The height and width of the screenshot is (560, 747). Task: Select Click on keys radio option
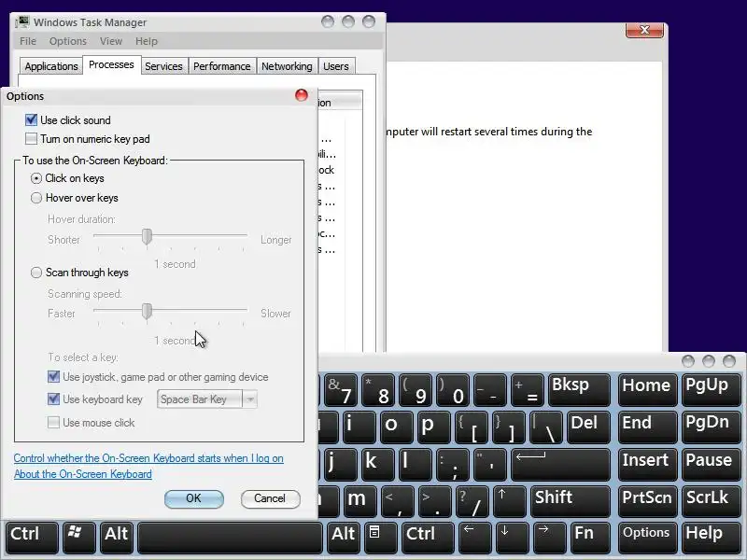click(36, 178)
